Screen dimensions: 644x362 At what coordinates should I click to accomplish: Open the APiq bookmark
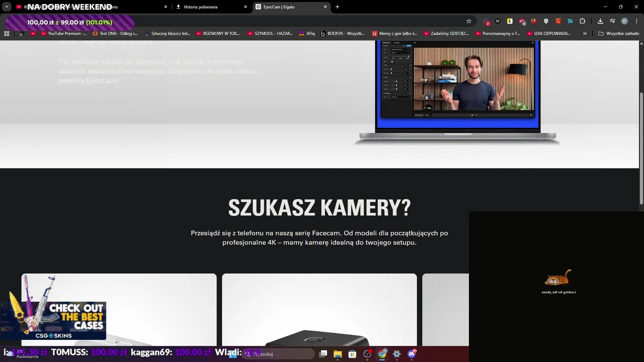[307, 34]
